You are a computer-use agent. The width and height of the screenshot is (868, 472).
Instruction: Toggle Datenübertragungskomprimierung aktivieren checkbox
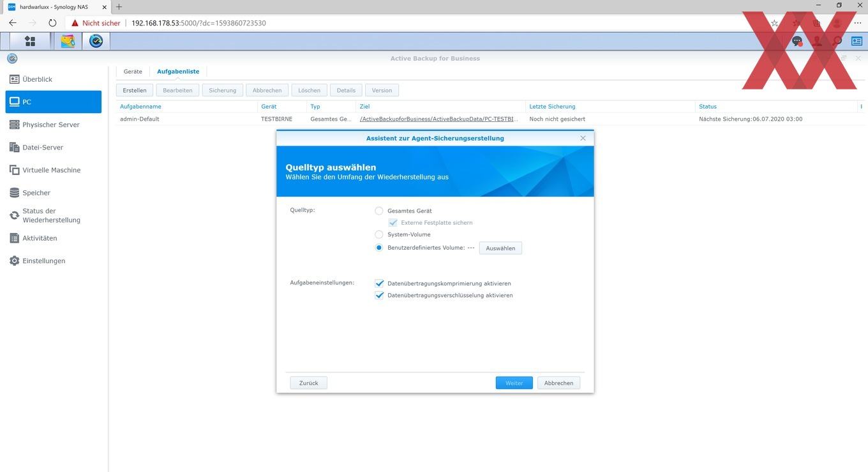[379, 284]
